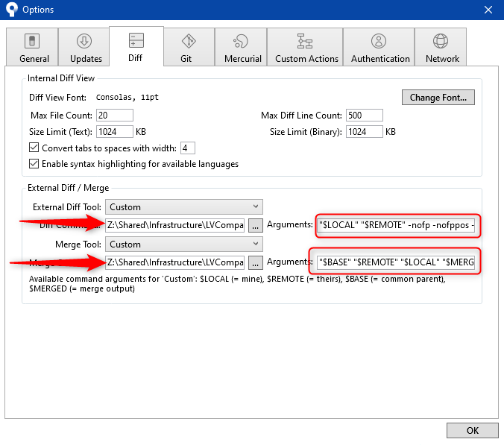504x445 pixels.
Task: Toggle Convert tabs to spaces checkbox
Action: click(34, 148)
